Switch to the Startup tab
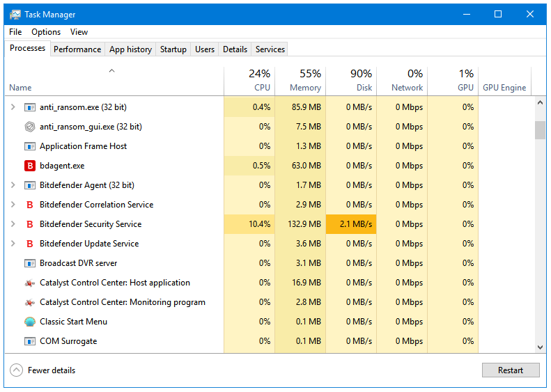Viewport: 551px width, 392px height. 173,49
